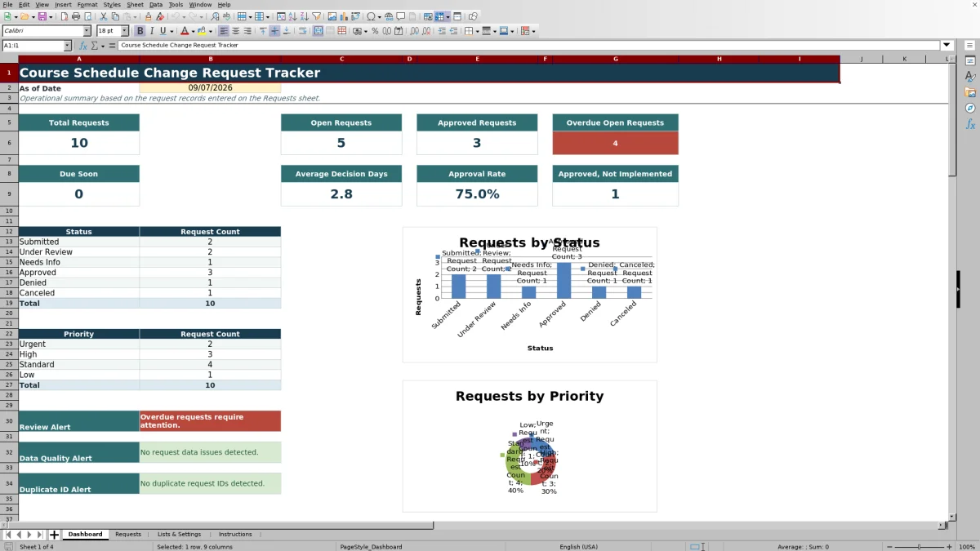Screen dimensions: 980x551
Task: Toggle Align Left
Action: [x=224, y=31]
